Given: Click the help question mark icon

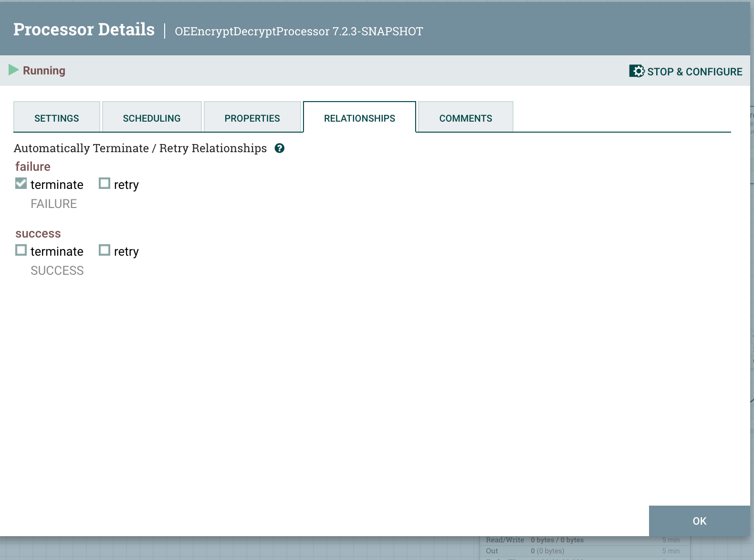Looking at the screenshot, I should coord(280,148).
